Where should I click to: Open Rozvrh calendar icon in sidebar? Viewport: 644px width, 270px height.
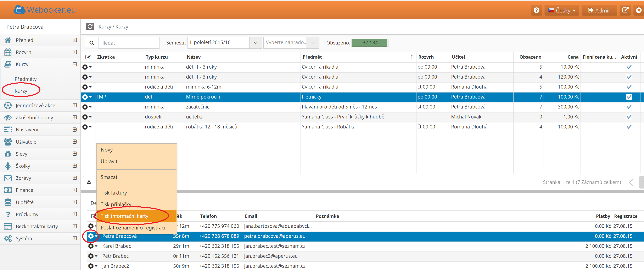click(8, 52)
